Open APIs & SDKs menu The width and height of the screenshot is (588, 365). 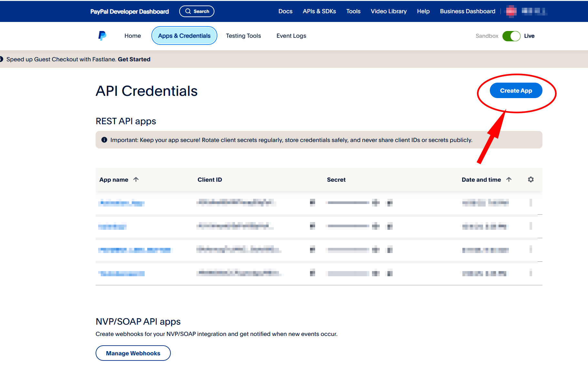319,11
